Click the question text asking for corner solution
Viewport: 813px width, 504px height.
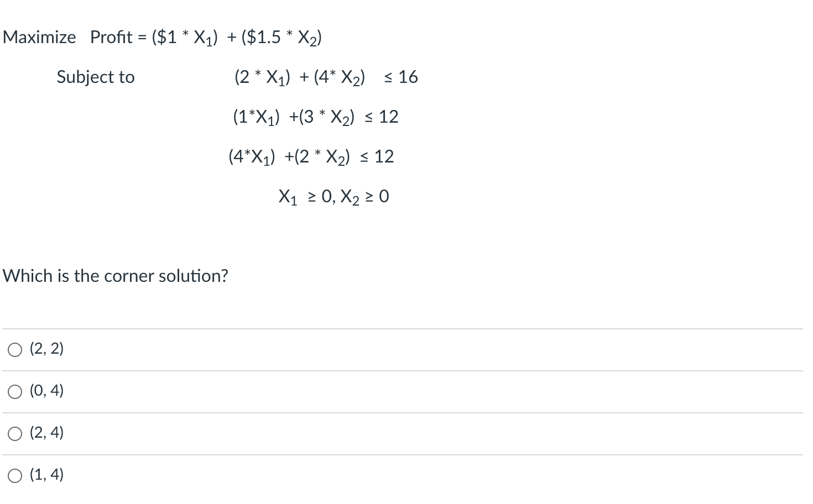115,276
